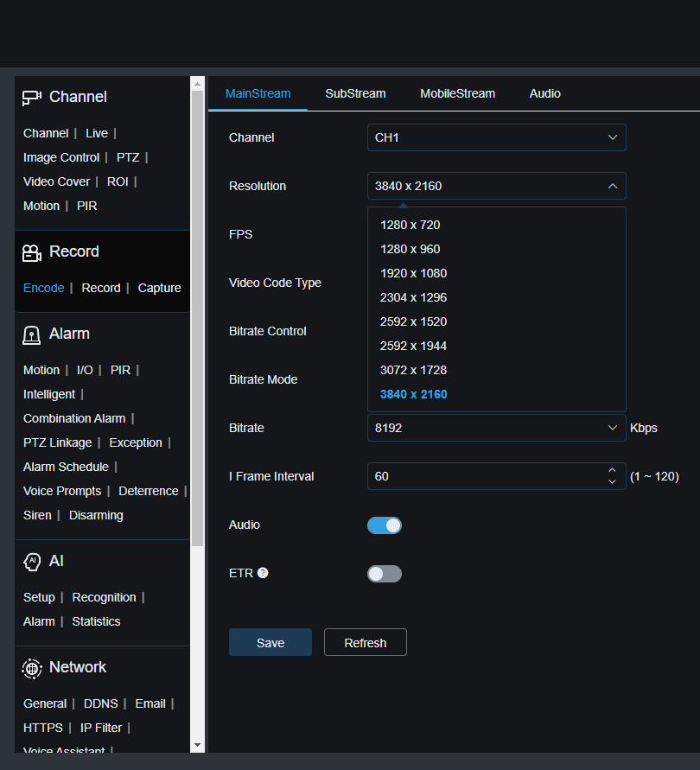Collapse the Resolution dropdown list
The image size is (700, 770).
[x=613, y=185]
